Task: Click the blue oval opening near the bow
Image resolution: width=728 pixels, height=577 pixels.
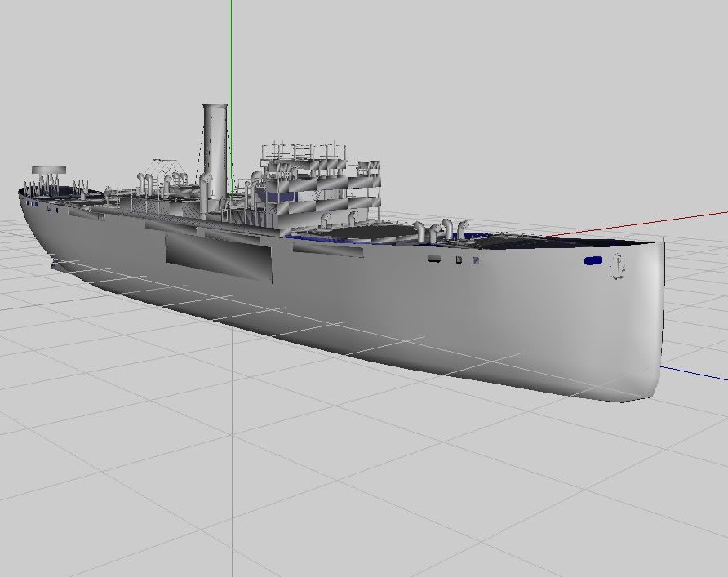Action: pos(593,261)
